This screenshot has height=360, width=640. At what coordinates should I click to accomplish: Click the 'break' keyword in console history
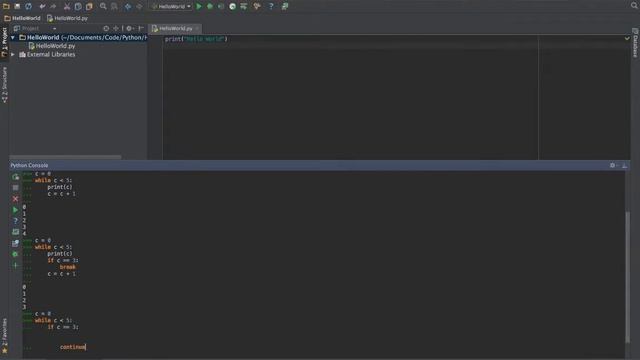coord(67,267)
